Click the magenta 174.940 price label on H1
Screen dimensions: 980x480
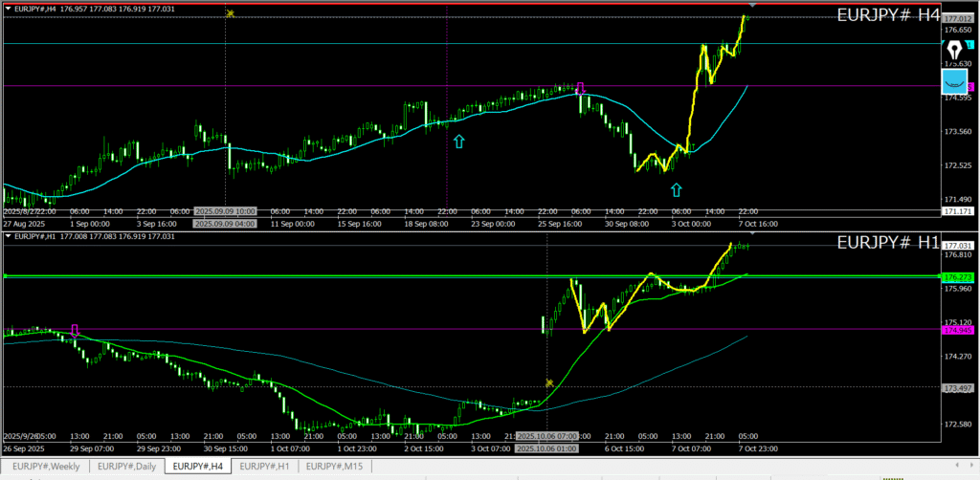[957, 330]
